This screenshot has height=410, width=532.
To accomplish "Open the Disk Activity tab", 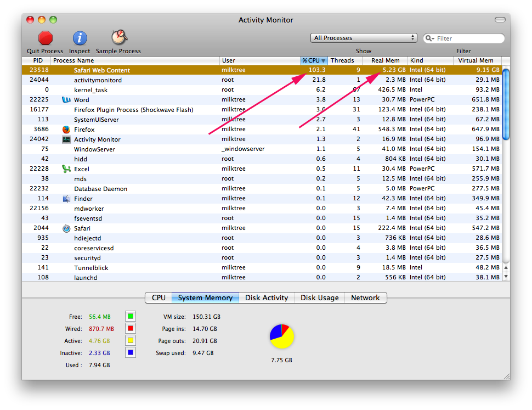I will (267, 297).
